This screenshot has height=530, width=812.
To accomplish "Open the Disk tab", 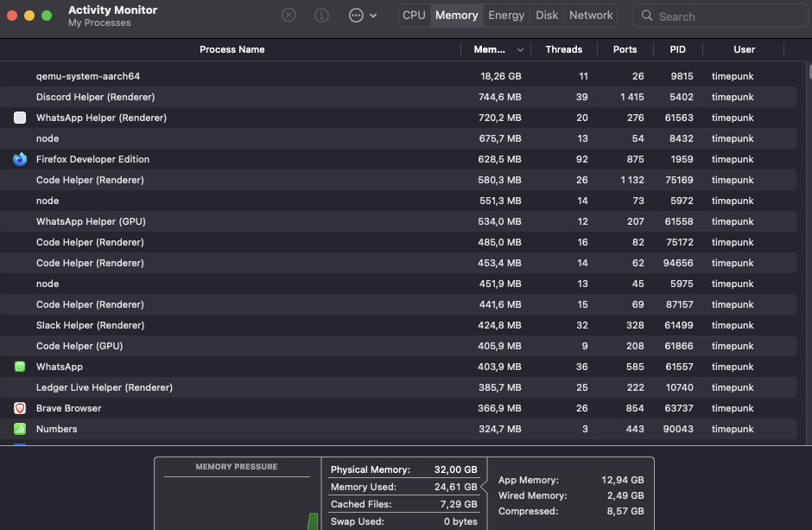I will coord(548,15).
